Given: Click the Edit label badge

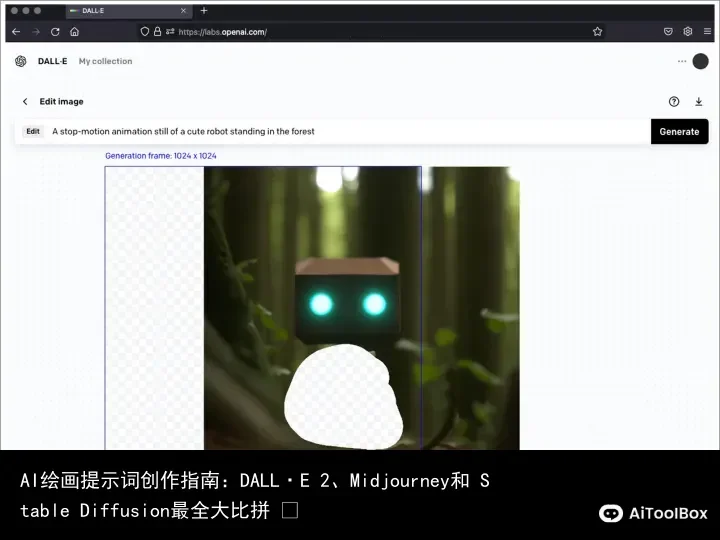Looking at the screenshot, I should pos(33,131).
